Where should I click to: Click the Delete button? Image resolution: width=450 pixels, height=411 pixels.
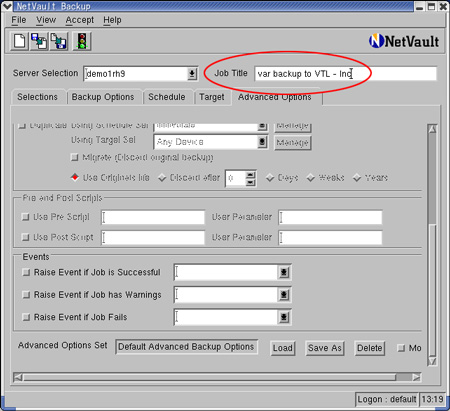pyautogui.click(x=370, y=348)
